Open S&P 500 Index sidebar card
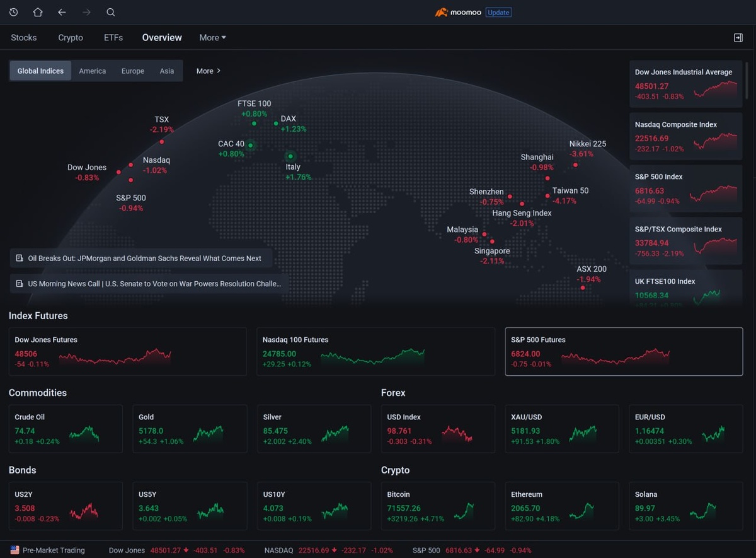Viewport: 756px width, 558px height. (686, 189)
